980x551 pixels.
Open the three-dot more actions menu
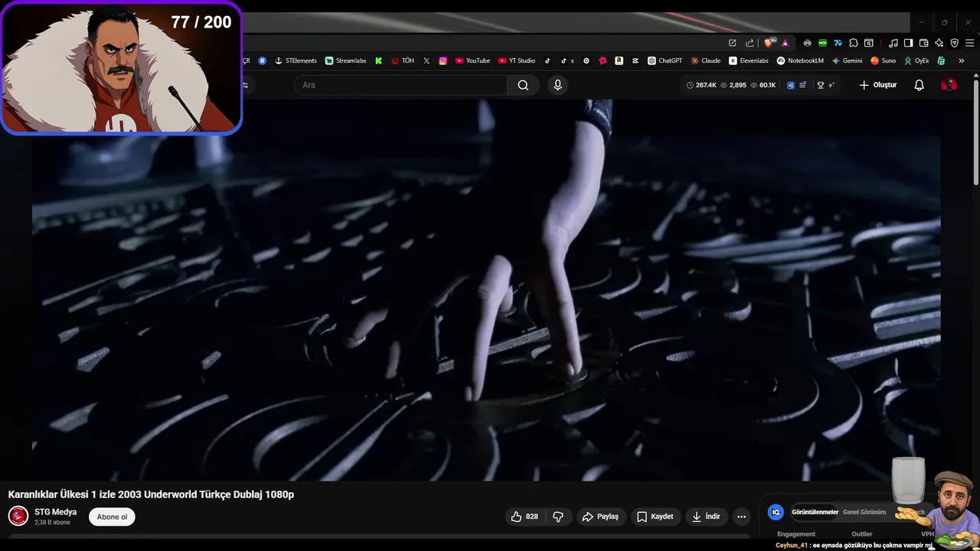pos(741,517)
